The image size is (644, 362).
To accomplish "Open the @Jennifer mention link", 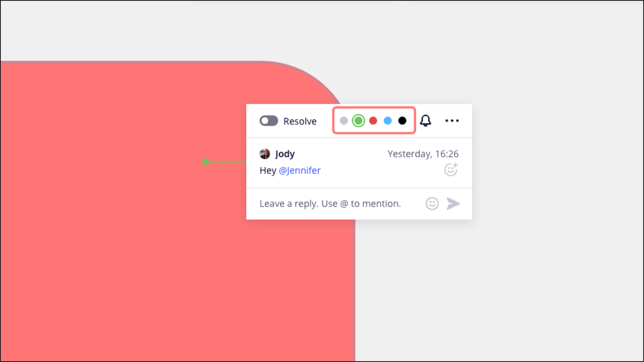I will (299, 171).
